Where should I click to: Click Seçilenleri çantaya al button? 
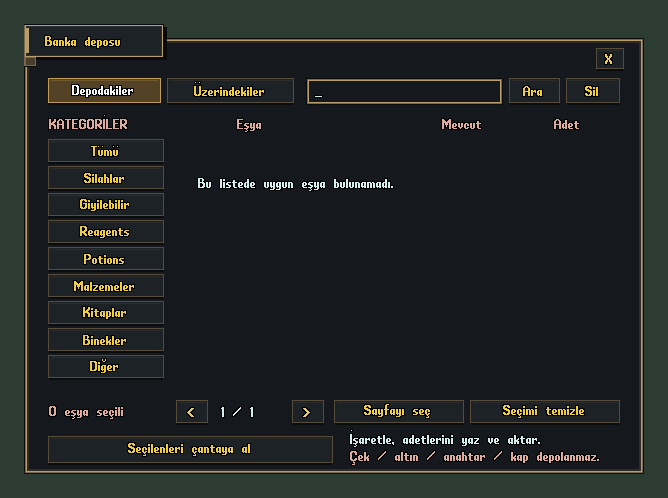190,449
